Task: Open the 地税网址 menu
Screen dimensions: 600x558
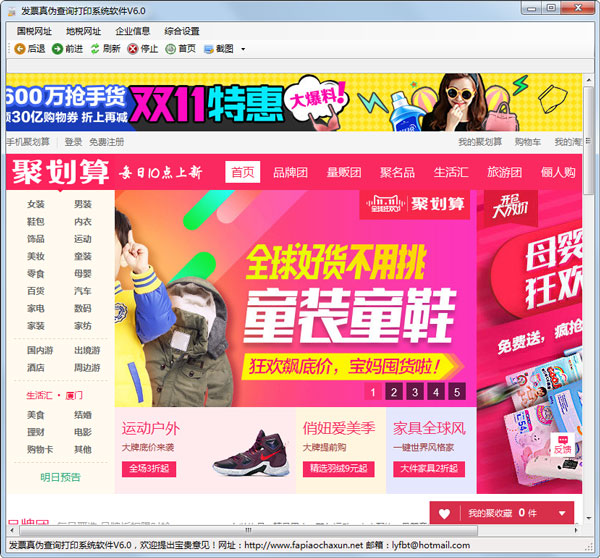Action: click(x=83, y=31)
